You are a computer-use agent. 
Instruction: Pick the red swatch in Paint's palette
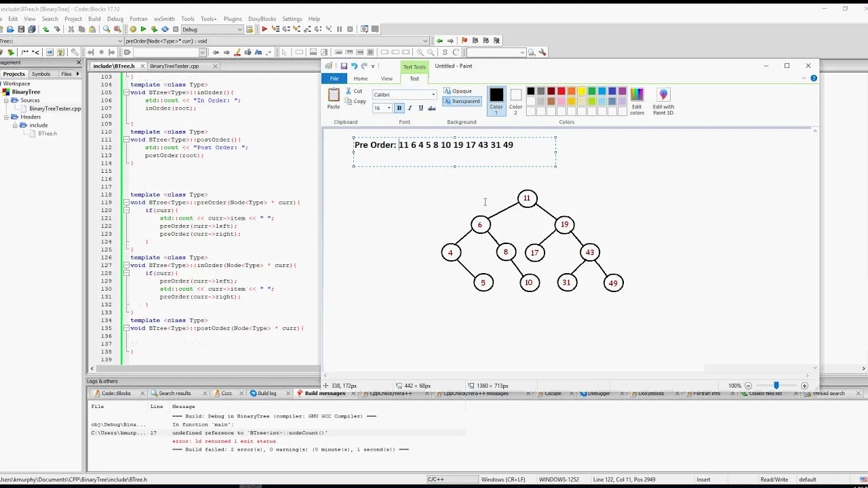pos(561,91)
